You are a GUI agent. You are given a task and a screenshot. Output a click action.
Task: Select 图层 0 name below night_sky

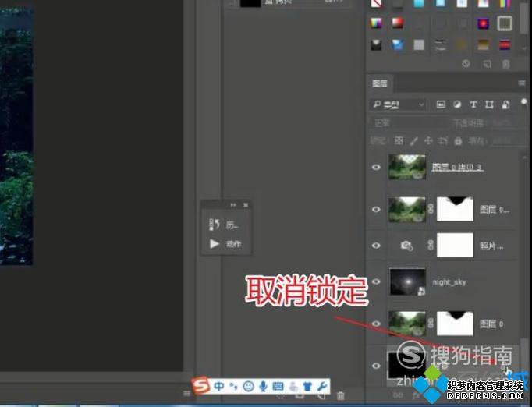point(491,324)
